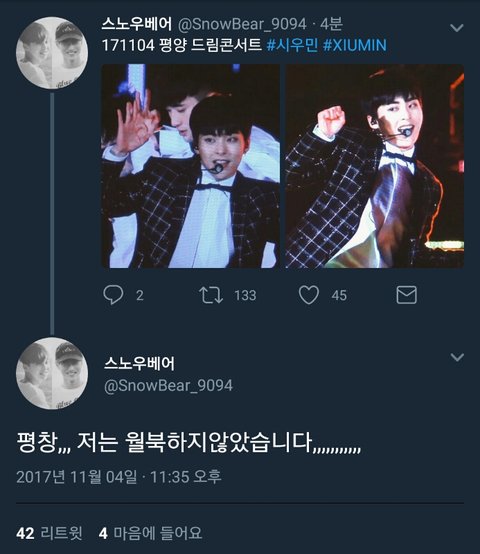
Task: Open the @SnowBear_9094 handle in the top tweet
Action: point(242,24)
